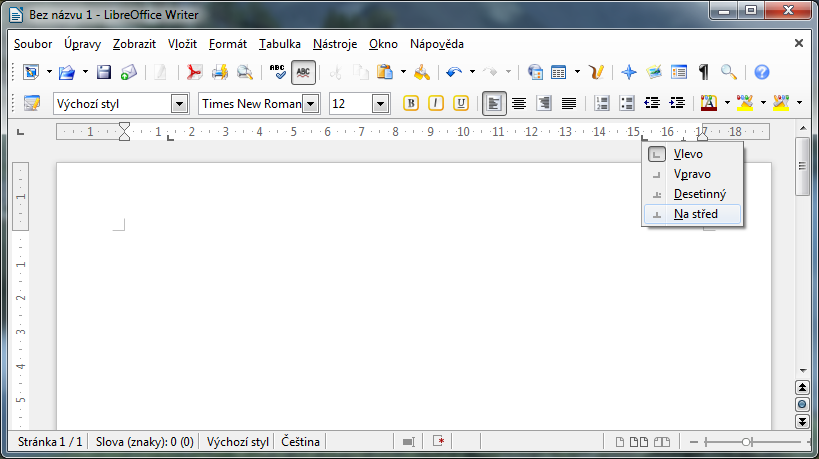Open the Nástroje menu
This screenshot has height=459, width=819.
point(335,44)
